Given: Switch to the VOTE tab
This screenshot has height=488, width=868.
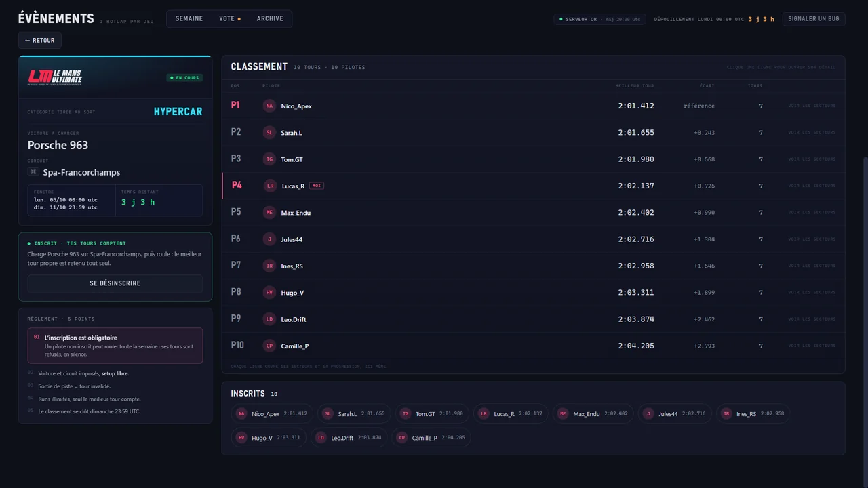Looking at the screenshot, I should (x=229, y=19).
